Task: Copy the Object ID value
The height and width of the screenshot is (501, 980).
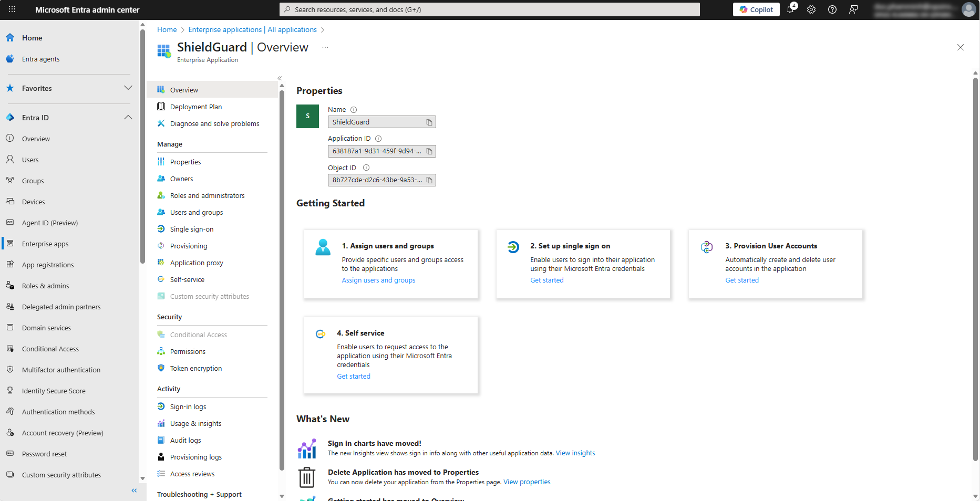Action: (x=429, y=180)
